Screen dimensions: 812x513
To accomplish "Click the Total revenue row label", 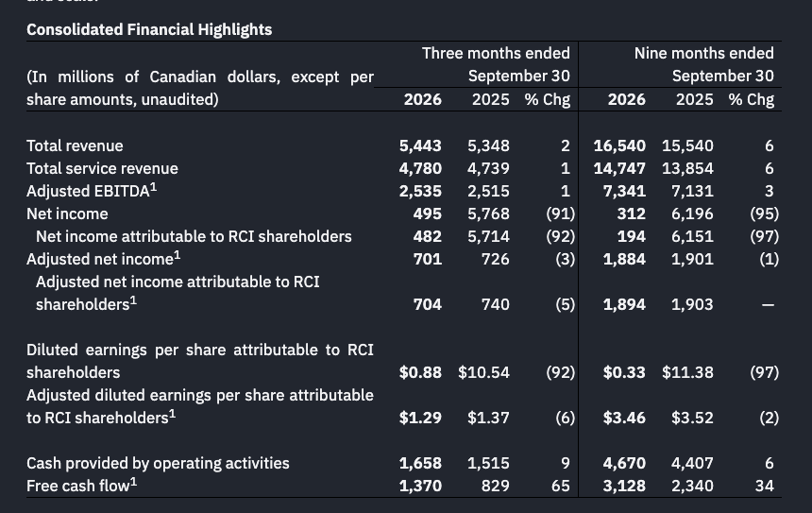I will click(75, 145).
